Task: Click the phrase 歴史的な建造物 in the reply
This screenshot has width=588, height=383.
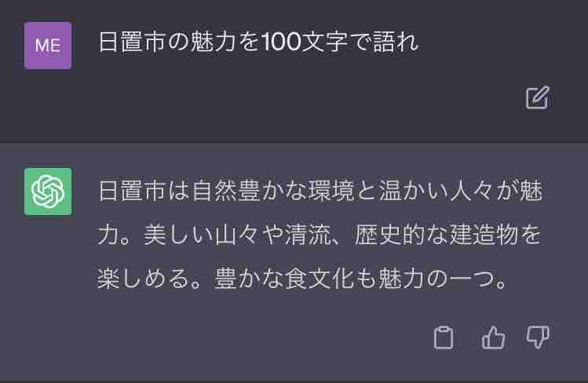Action: click(436, 235)
